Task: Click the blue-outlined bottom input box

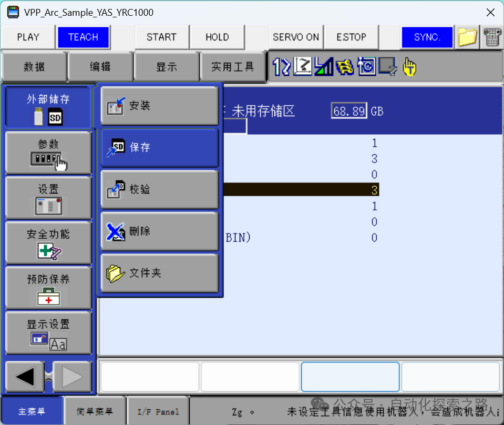Action: click(351, 377)
